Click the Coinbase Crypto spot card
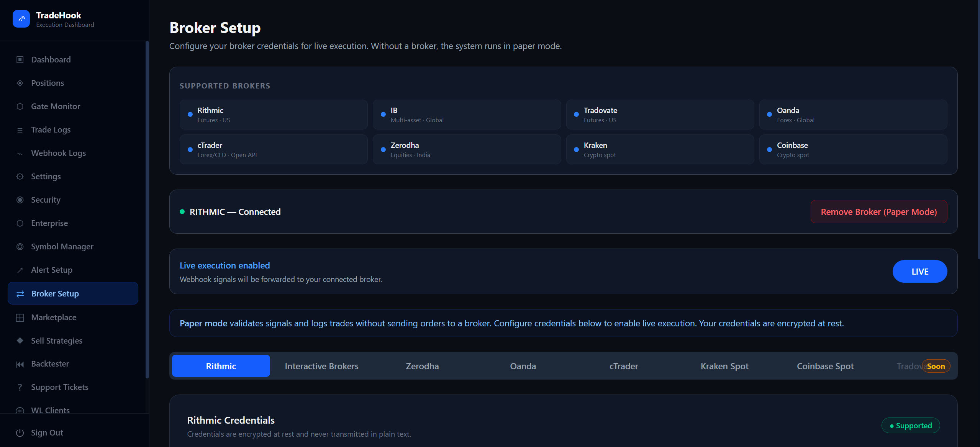Viewport: 980px width, 447px height. coord(853,149)
